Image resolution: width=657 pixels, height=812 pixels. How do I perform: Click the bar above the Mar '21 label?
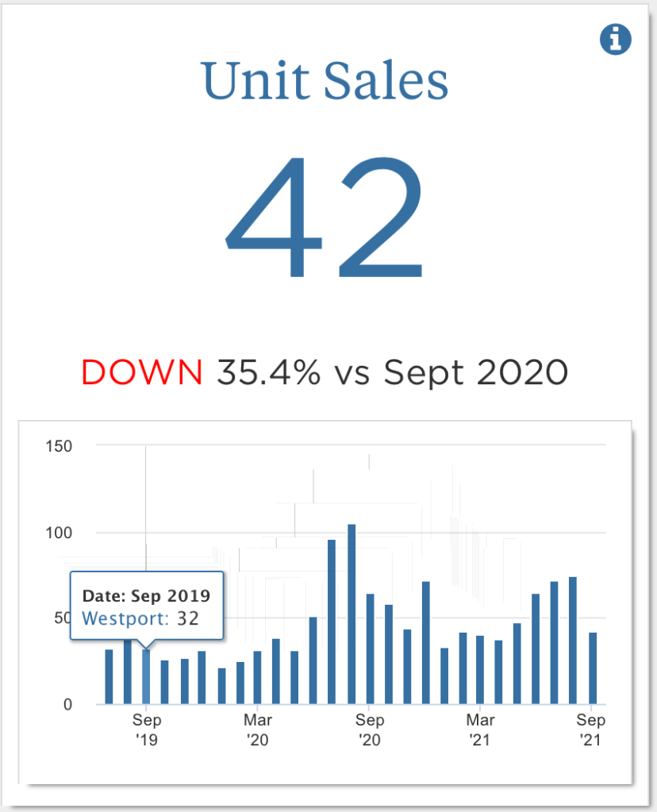point(480,669)
